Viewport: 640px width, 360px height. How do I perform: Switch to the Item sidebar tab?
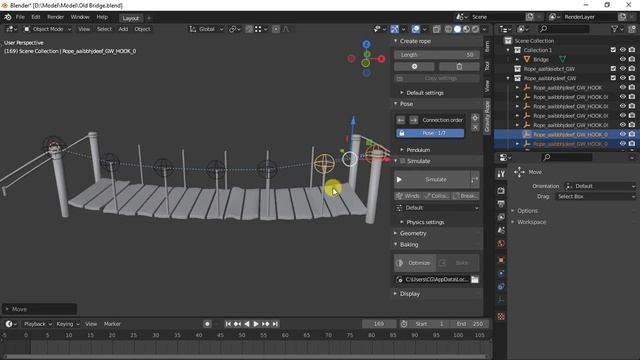click(x=487, y=46)
